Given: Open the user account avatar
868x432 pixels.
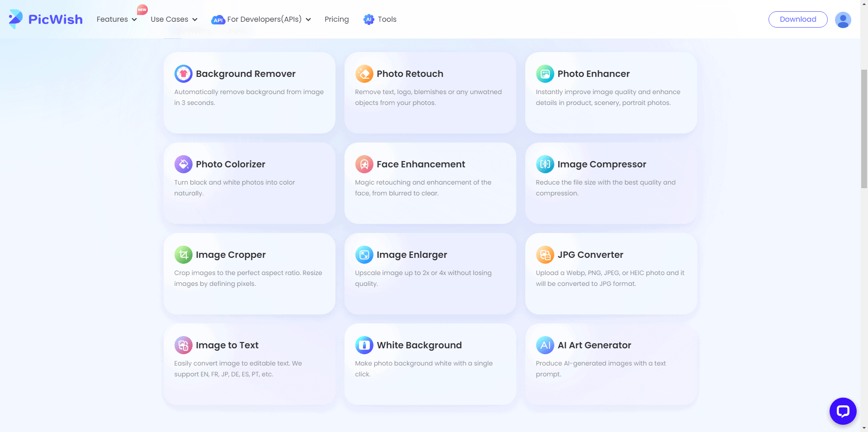Looking at the screenshot, I should [843, 19].
